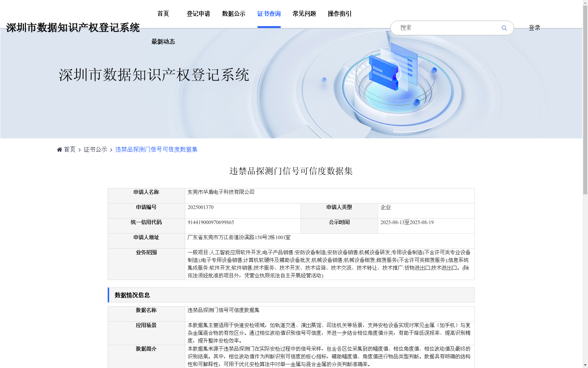The height and width of the screenshot is (368, 588).
Task: Click the 应用场景 label cell
Action: [146, 333]
